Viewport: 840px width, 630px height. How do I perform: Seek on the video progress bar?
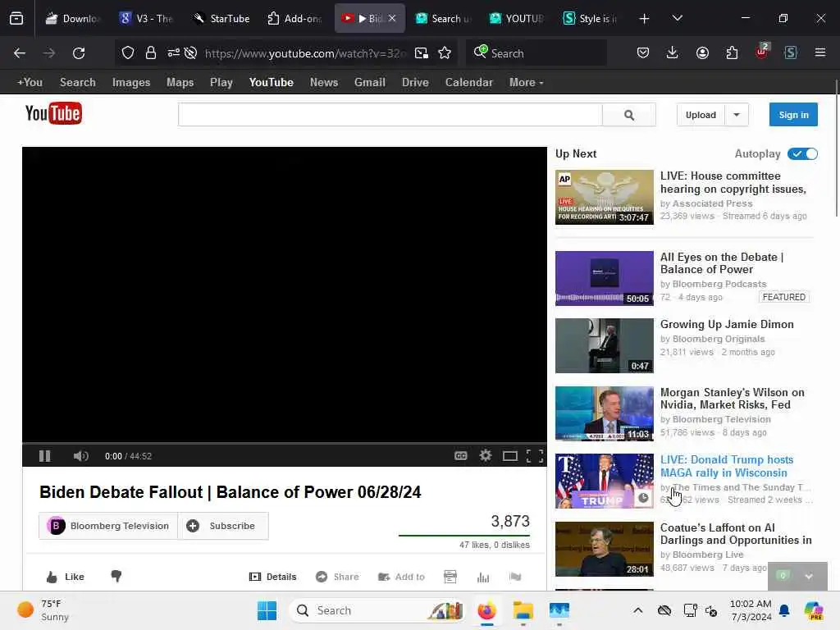tap(285, 444)
